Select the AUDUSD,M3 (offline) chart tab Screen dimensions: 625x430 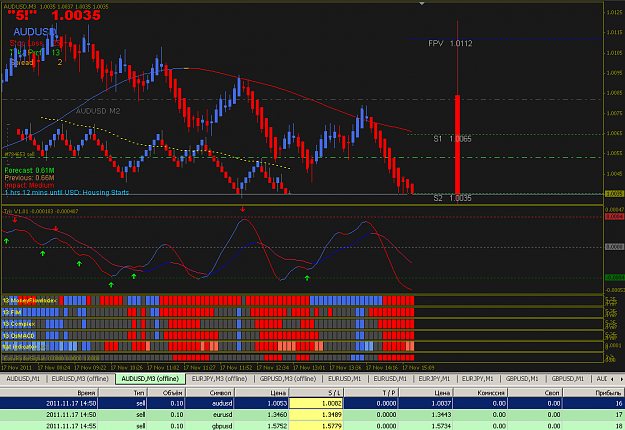(x=150, y=378)
